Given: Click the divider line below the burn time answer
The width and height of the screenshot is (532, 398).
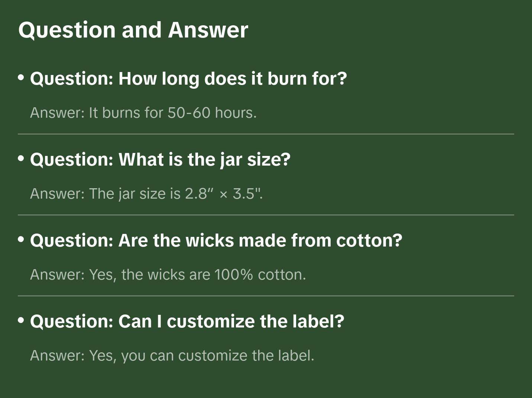Looking at the screenshot, I should pos(266,134).
